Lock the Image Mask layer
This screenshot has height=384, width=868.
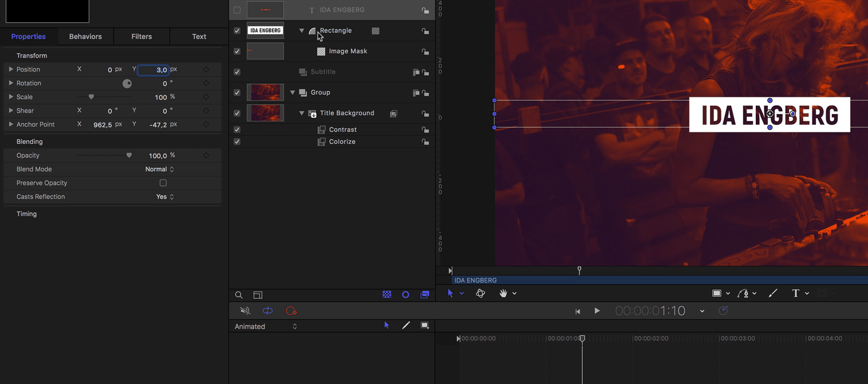(x=425, y=52)
